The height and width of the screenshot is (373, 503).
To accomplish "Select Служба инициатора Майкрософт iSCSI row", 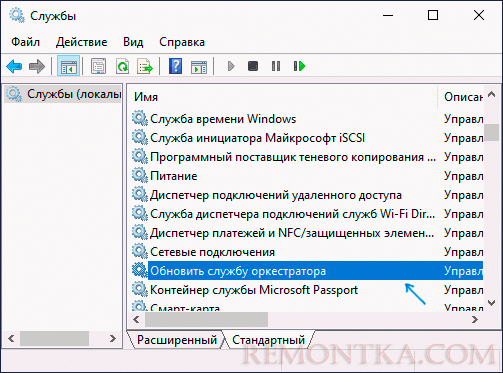I will click(307, 138).
